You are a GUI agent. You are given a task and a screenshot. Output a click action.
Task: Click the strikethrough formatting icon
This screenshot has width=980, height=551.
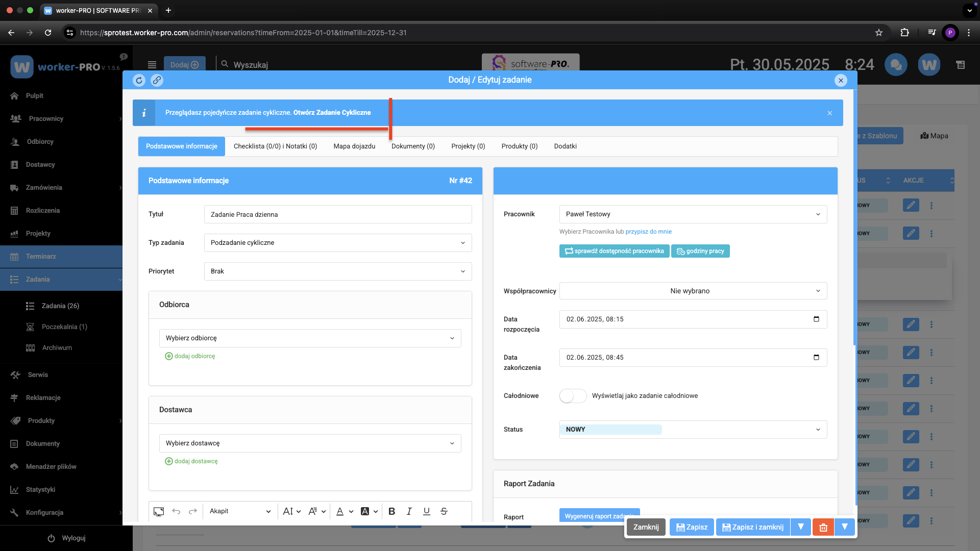pyautogui.click(x=444, y=511)
